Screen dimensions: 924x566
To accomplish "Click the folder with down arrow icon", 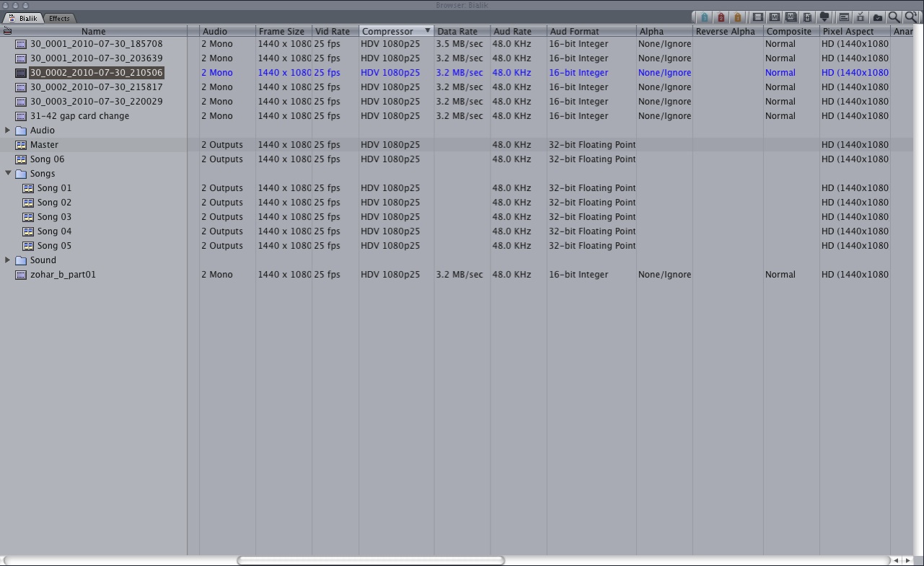I will 824,17.
